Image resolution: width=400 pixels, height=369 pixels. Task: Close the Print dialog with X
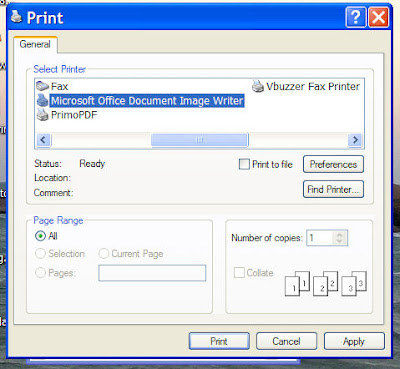coord(378,17)
